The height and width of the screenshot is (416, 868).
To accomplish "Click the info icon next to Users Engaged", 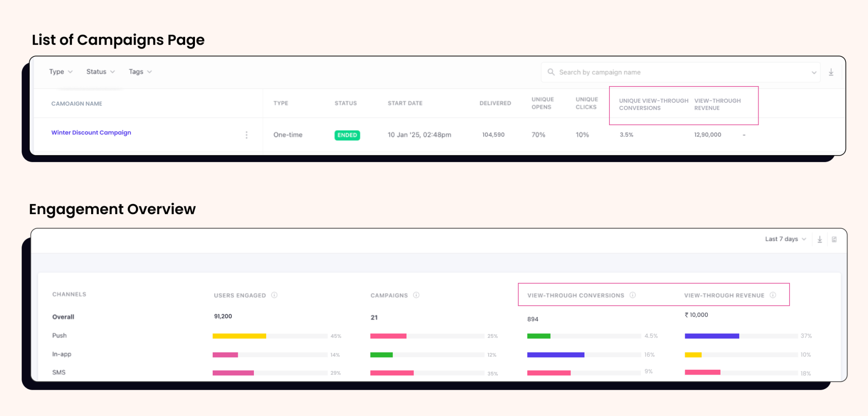I will tap(275, 295).
